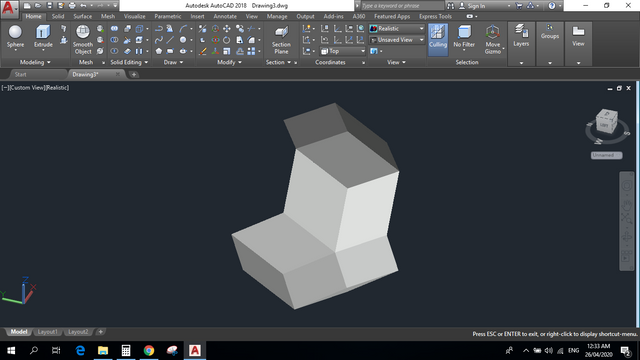640x360 pixels.
Task: Expand the Modeling panel
Action: tap(35, 62)
